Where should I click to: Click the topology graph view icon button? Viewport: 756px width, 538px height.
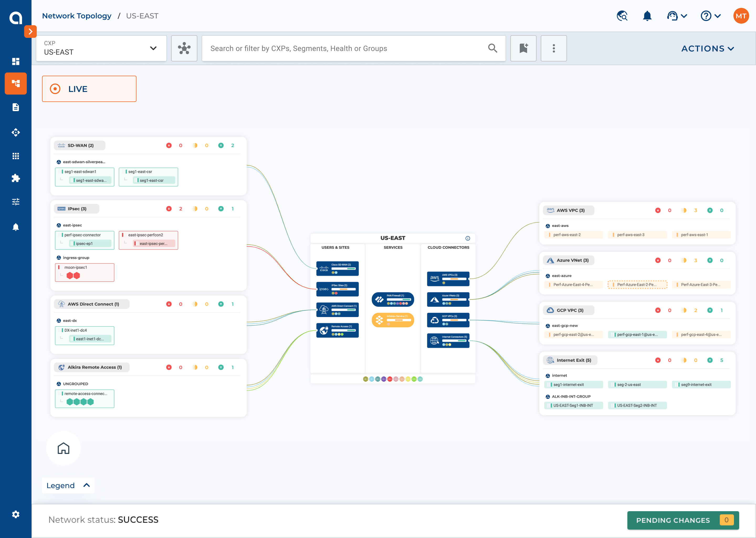tap(184, 48)
